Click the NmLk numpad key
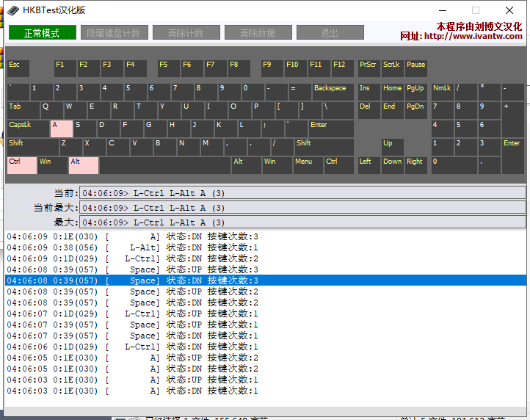Image resolution: width=530 pixels, height=420 pixels. pos(443,92)
